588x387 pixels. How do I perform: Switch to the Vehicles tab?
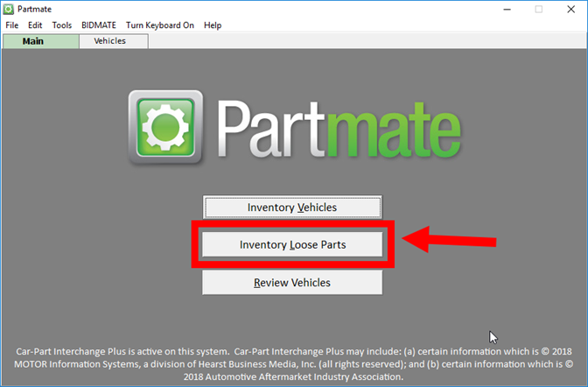click(114, 41)
